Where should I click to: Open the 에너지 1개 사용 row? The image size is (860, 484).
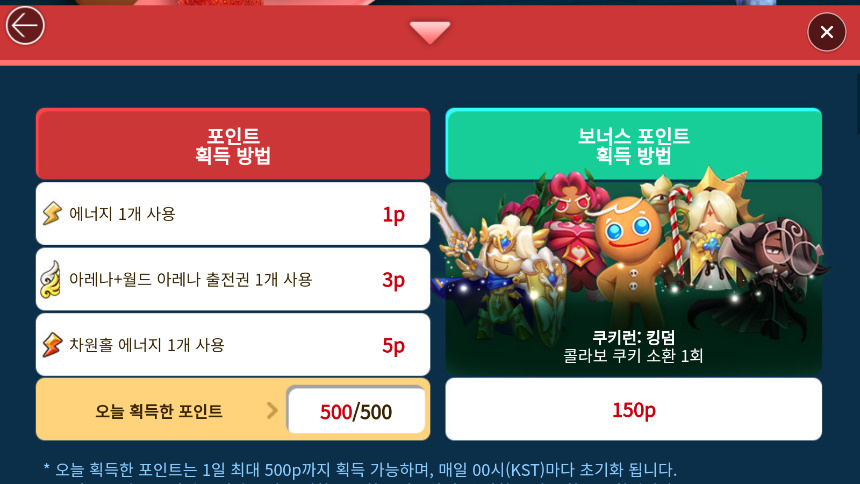pyautogui.click(x=233, y=213)
